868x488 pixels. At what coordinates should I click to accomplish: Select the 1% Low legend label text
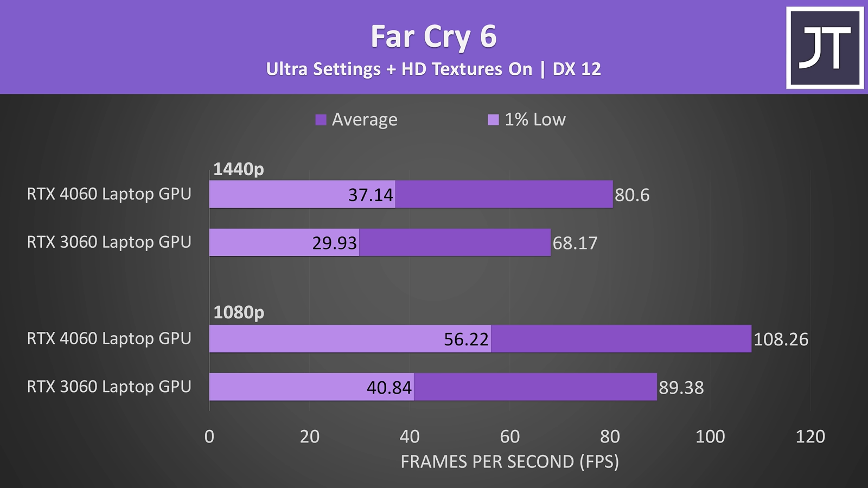pos(535,120)
